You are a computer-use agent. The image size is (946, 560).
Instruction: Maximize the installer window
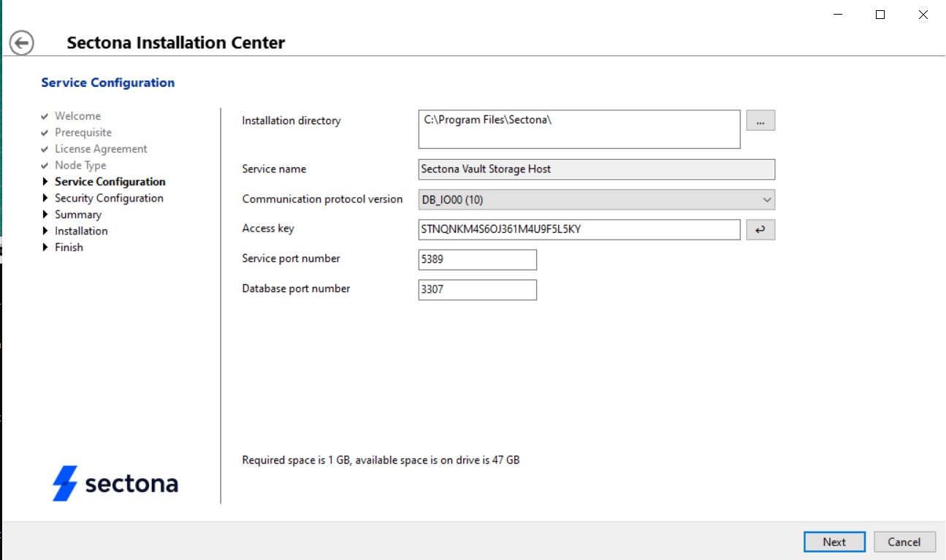click(x=880, y=15)
